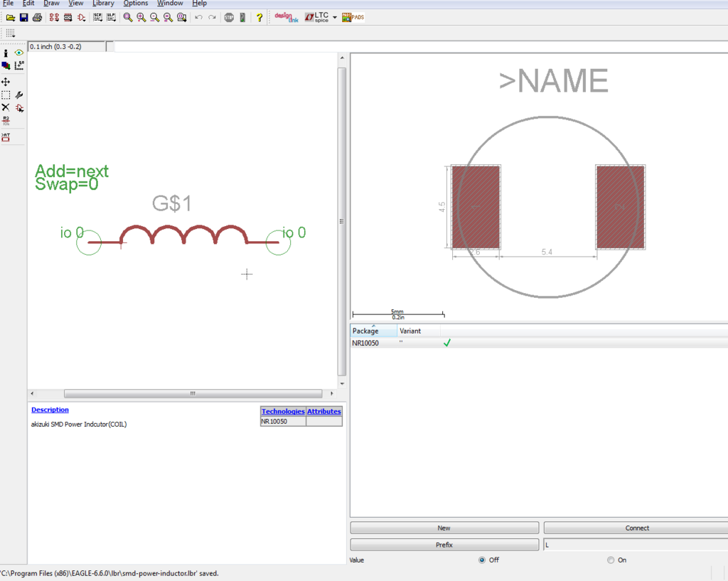Click the traffic light Go icon
Image resolution: width=728 pixels, height=581 pixels.
242,18
